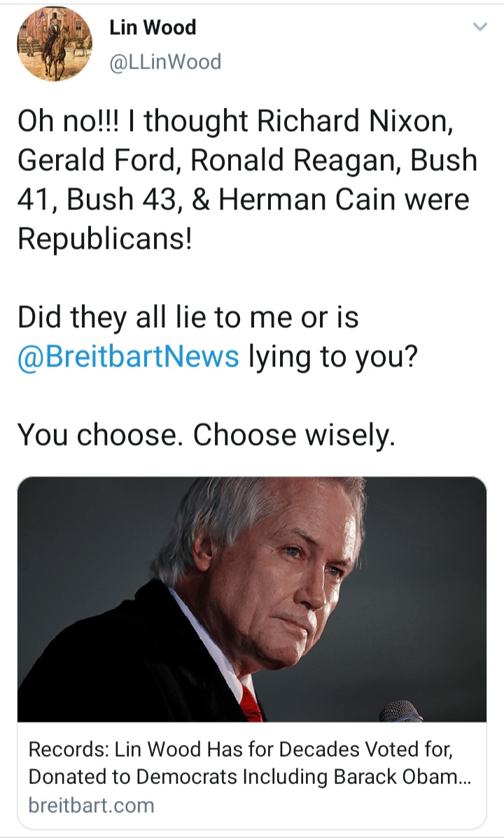Open the @LLinWood handle link
Viewport: 504px width, 838px height.
pyautogui.click(x=164, y=62)
